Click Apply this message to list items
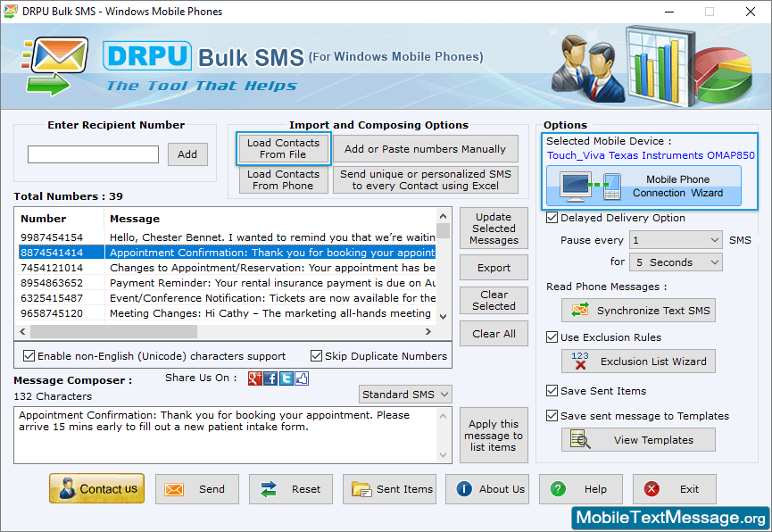This screenshot has width=772, height=532. [x=494, y=436]
